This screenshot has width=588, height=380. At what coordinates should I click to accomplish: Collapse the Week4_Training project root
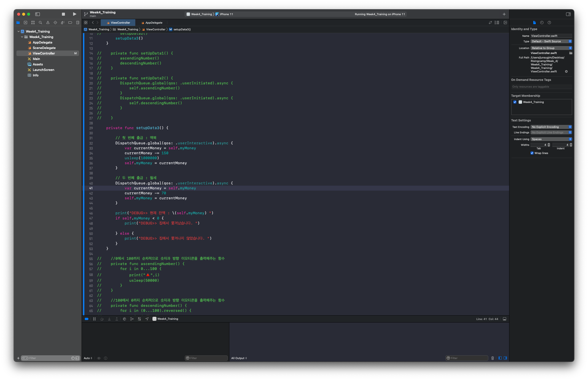[19, 31]
